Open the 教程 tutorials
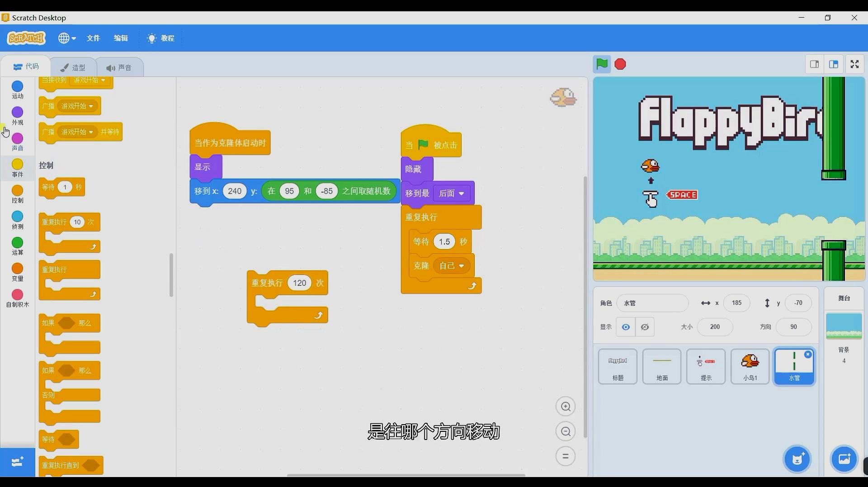Image resolution: width=868 pixels, height=487 pixels. tap(161, 38)
